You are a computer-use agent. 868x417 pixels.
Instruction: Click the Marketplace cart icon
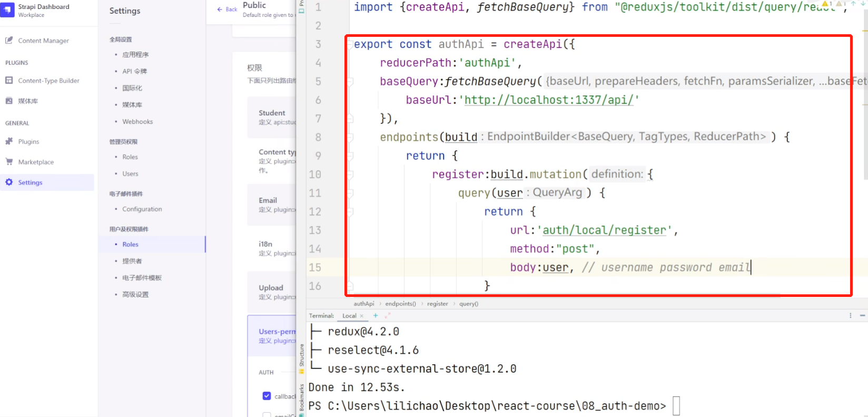[x=9, y=162]
